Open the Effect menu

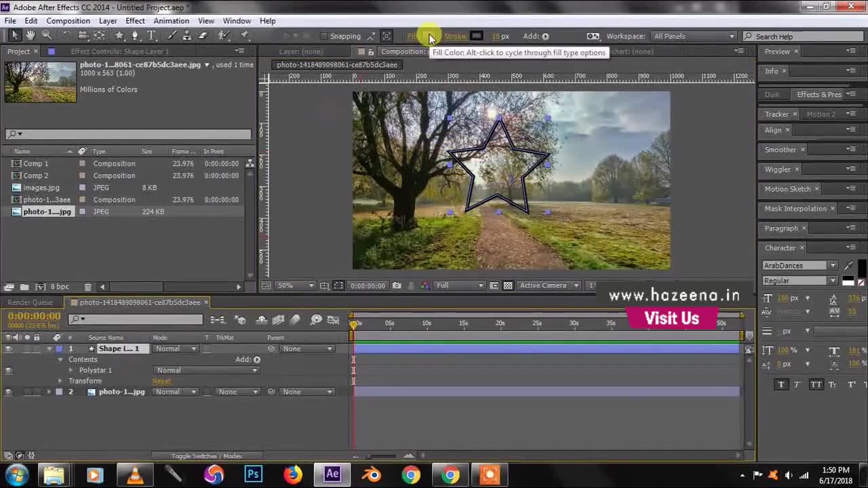(135, 21)
